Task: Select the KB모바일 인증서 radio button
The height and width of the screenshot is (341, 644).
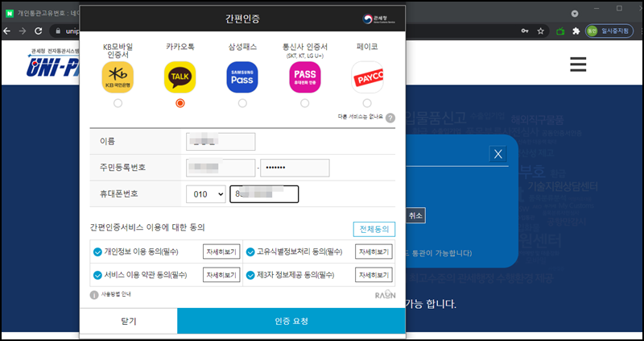Action: (x=118, y=103)
